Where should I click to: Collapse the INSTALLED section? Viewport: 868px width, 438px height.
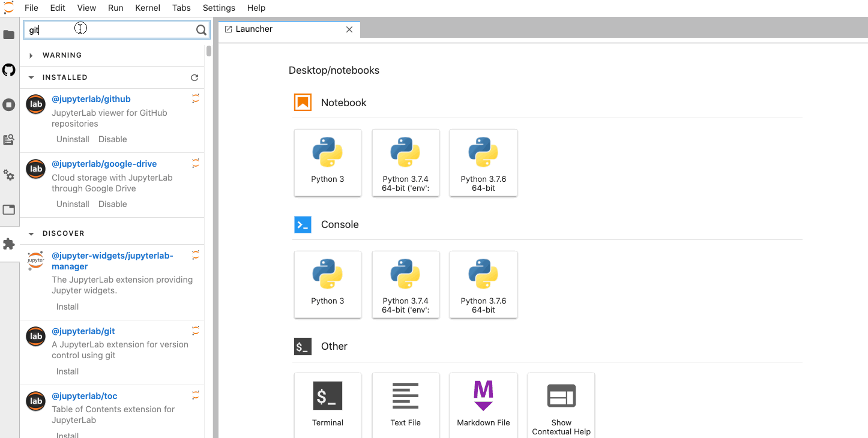[x=31, y=77]
